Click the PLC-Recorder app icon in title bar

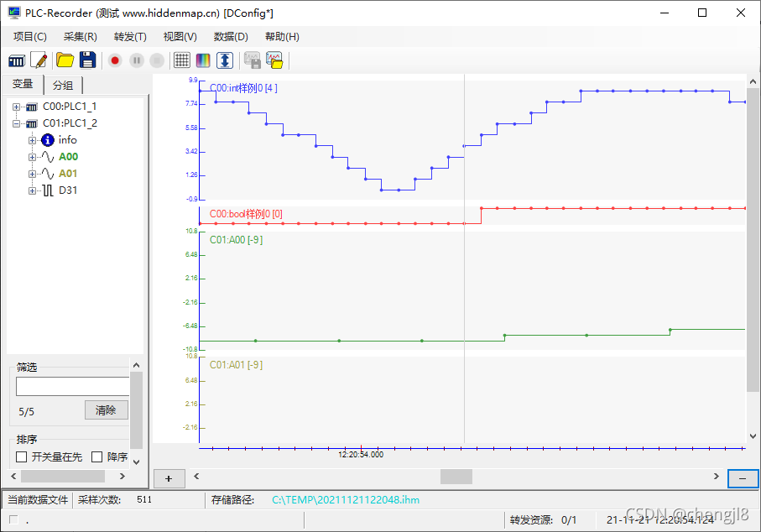tap(14, 13)
